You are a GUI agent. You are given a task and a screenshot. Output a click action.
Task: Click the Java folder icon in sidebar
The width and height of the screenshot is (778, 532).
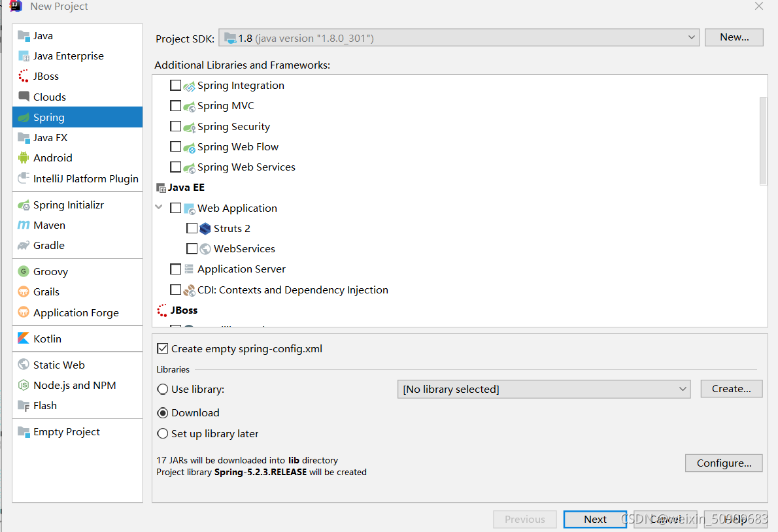click(24, 36)
